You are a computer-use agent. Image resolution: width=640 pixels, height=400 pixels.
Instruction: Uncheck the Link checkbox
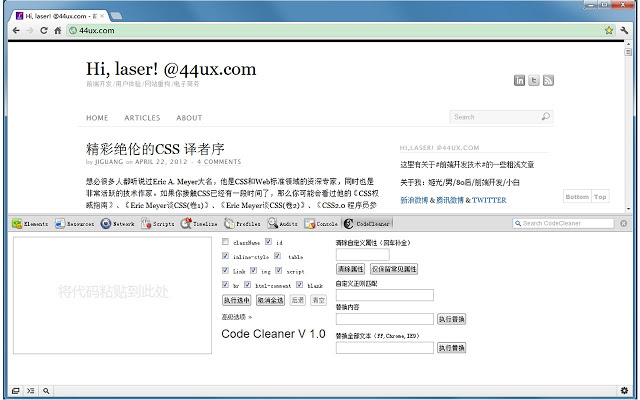coord(225,270)
